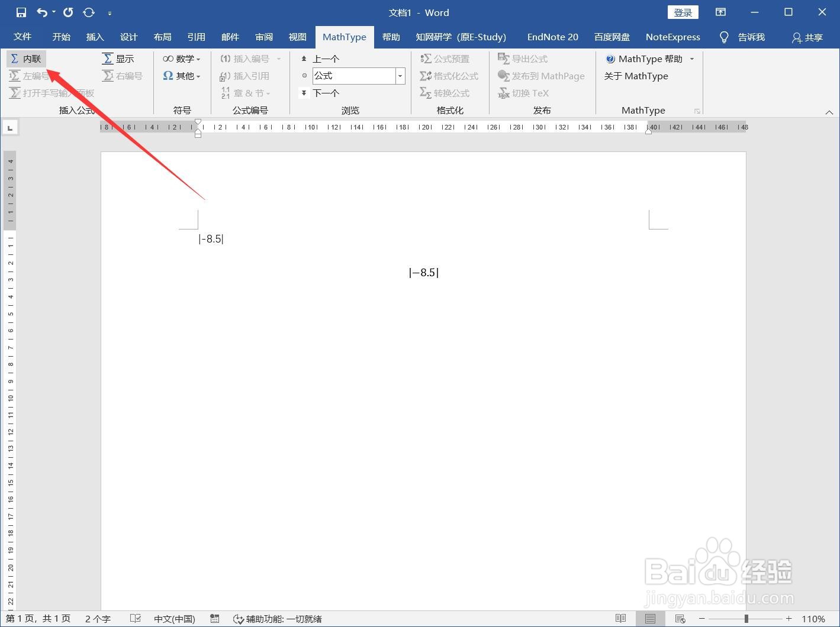Click the left-numbered equation 左编号 button
Image resolution: width=840 pixels, height=627 pixels.
click(x=29, y=76)
